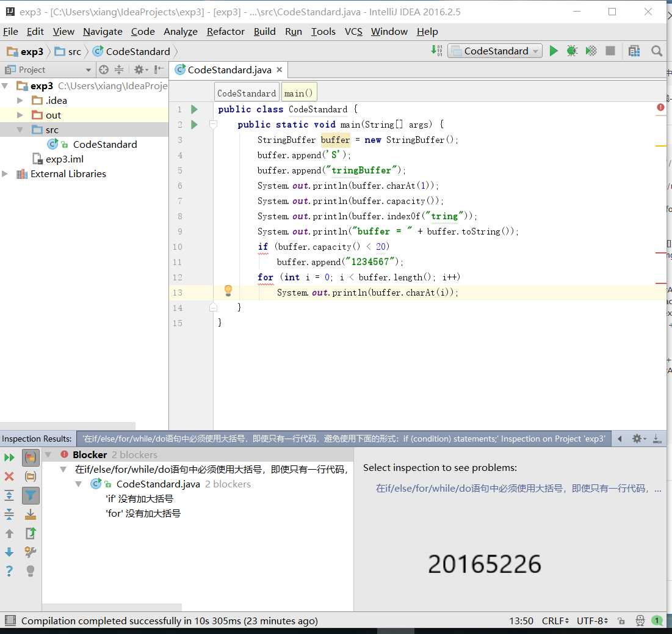Click the yellow lightbulb intention icon
Image resolution: width=672 pixels, height=634 pixels.
(228, 291)
